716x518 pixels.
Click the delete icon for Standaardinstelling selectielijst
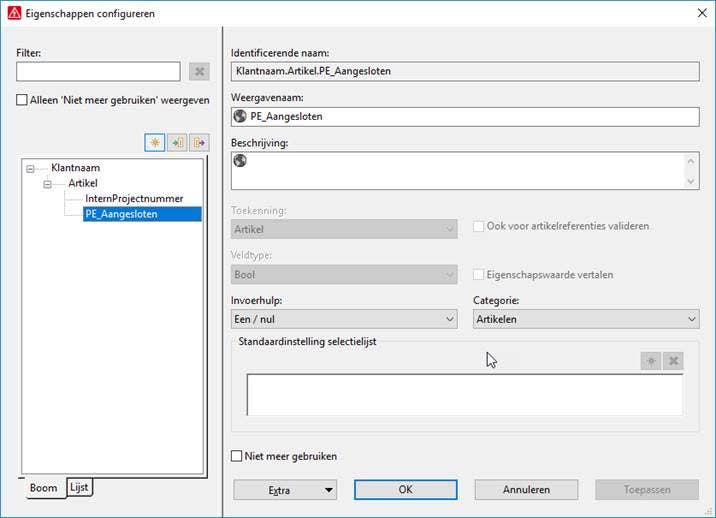coord(673,361)
